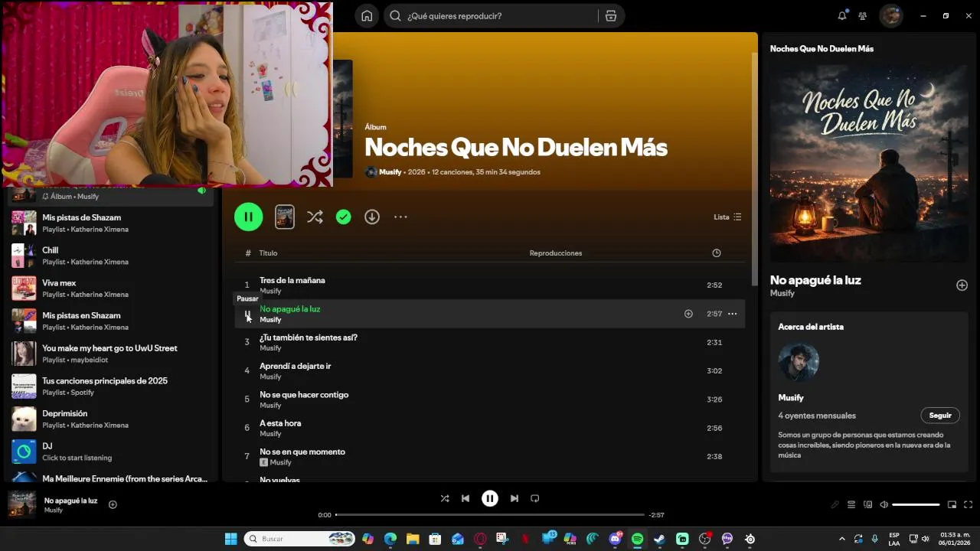Open the Chill playlist
The image size is (980, 551).
pos(111,256)
